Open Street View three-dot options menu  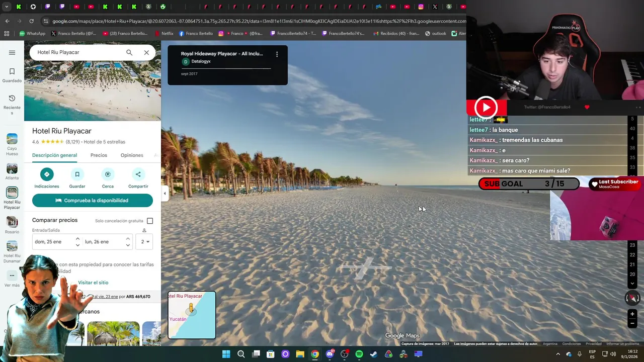[277, 54]
